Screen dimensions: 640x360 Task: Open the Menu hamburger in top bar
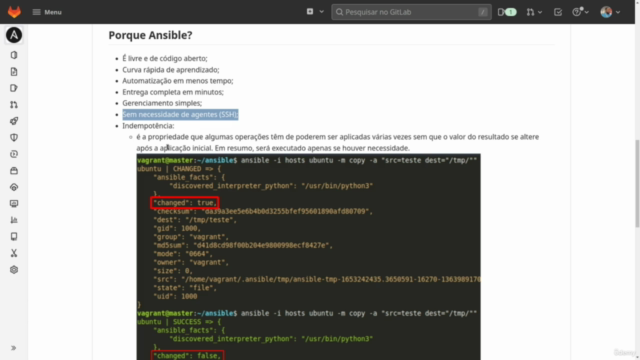(x=47, y=12)
